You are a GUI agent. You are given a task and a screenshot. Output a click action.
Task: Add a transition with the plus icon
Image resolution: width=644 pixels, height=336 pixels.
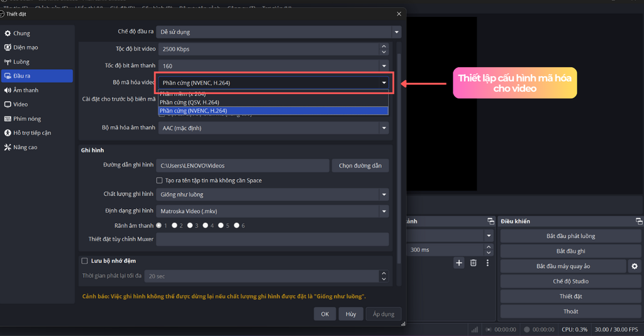point(458,263)
